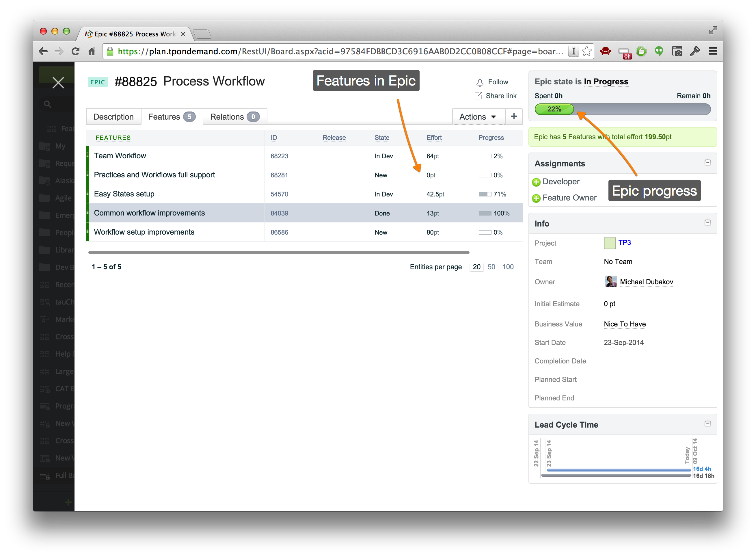Viewport: 756px width, 557px height.
Task: Bookmark the page with the star icon
Action: (586, 51)
